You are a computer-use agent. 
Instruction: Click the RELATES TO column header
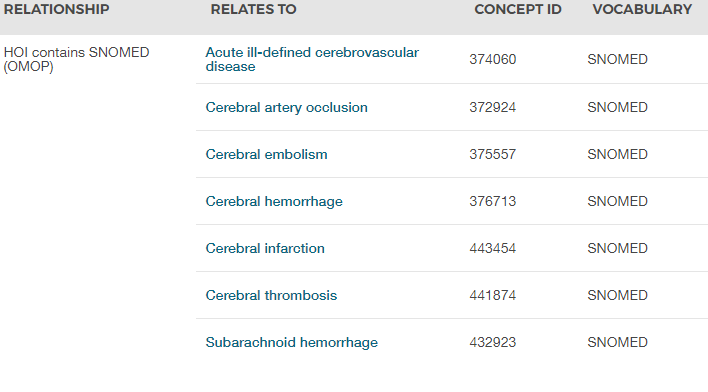coord(253,9)
